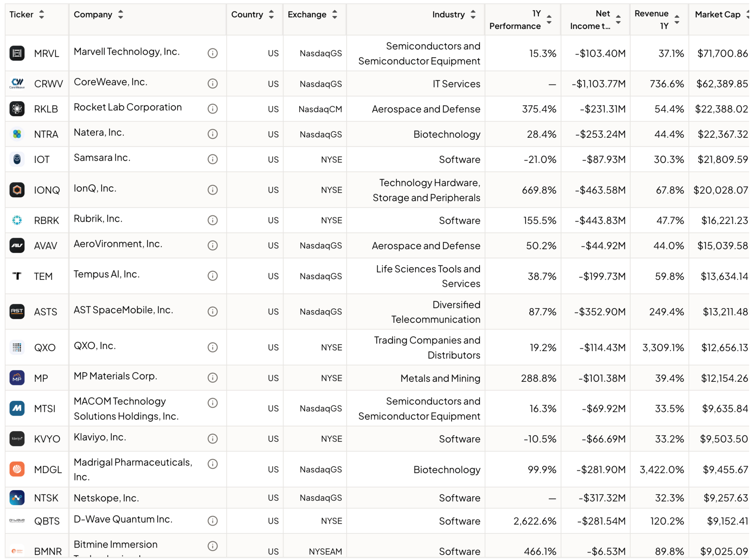
Task: Sort by Industry column arrows
Action: (x=473, y=15)
